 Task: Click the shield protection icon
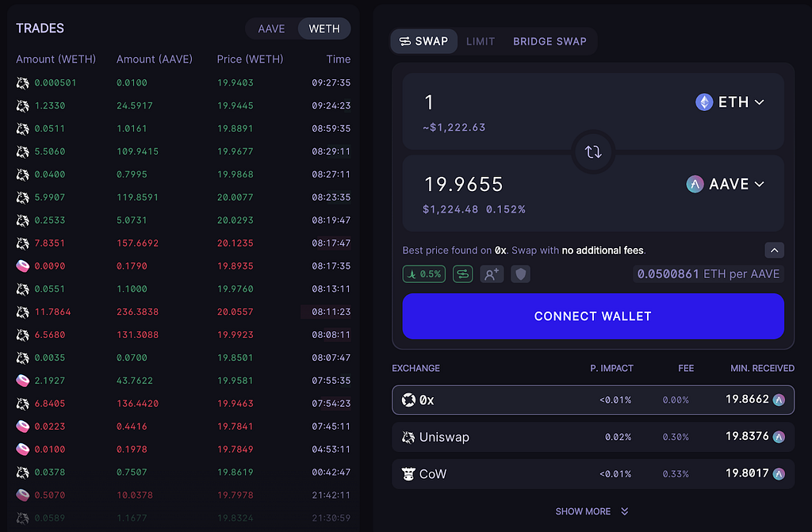click(520, 274)
